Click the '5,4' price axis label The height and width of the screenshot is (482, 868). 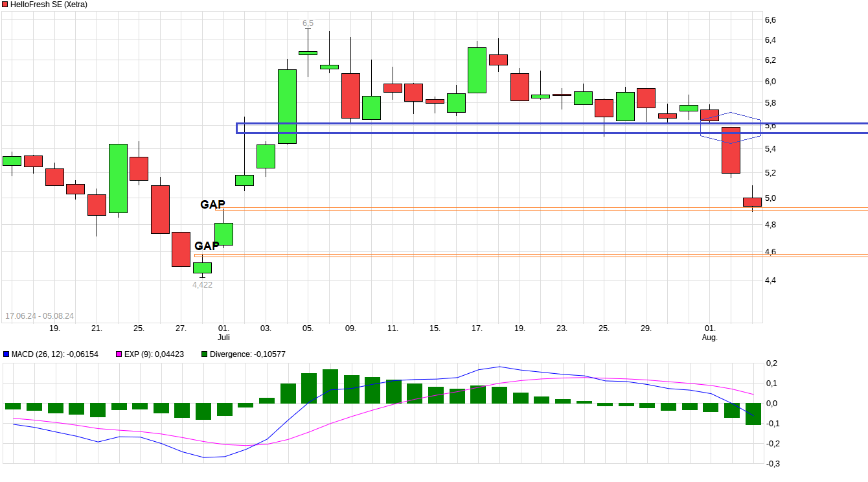coord(770,149)
